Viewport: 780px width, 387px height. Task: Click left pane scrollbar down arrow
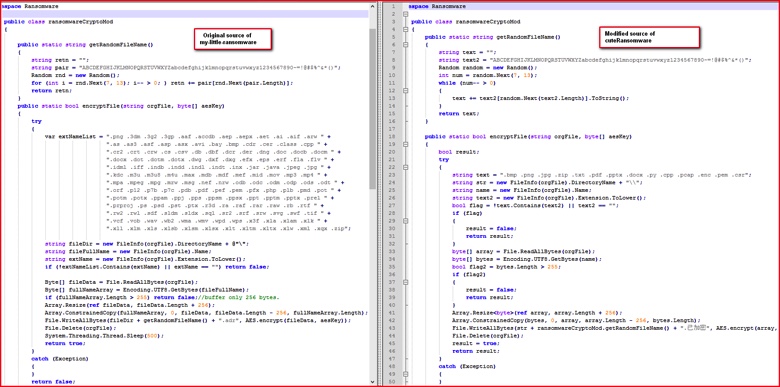[373, 381]
